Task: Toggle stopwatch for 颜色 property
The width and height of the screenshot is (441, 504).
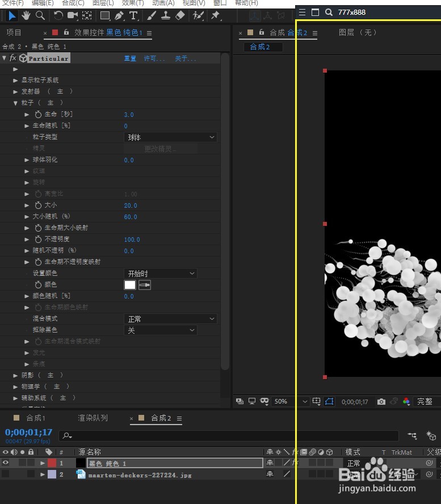Action: (x=38, y=284)
